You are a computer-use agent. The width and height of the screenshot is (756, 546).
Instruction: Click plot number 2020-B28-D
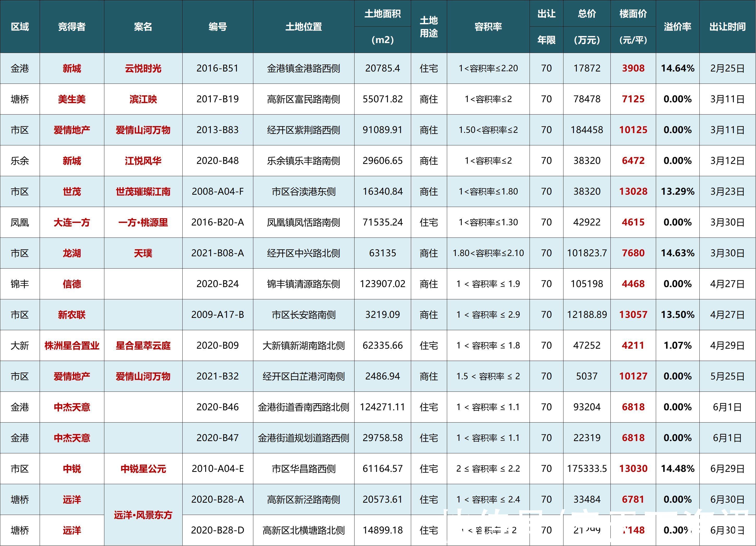(218, 530)
